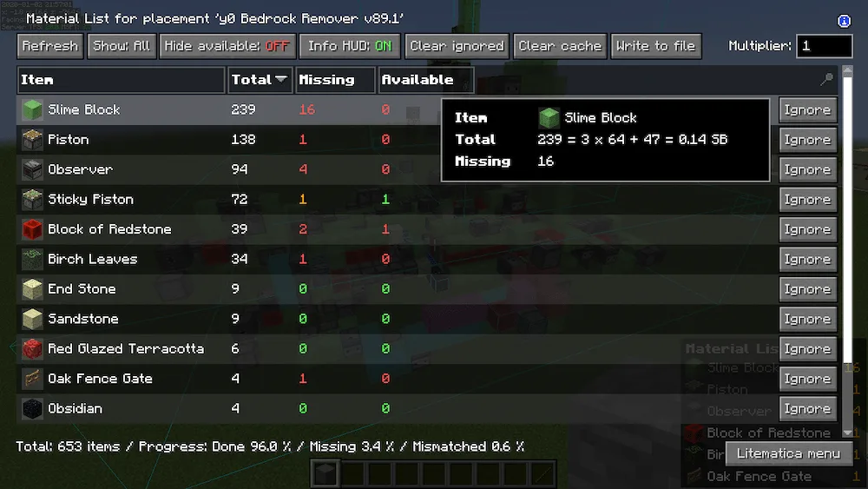Toggle the Info HUD ON button
This screenshot has height=489, width=868.
point(350,46)
